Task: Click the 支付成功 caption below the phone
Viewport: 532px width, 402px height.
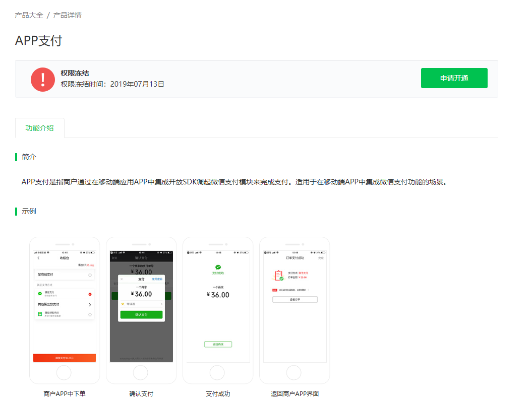Action: (x=218, y=394)
